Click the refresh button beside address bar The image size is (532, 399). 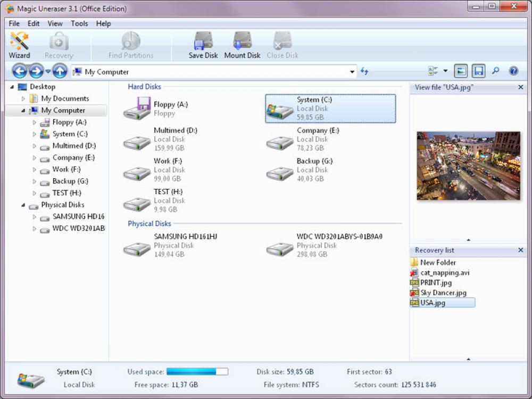click(365, 70)
